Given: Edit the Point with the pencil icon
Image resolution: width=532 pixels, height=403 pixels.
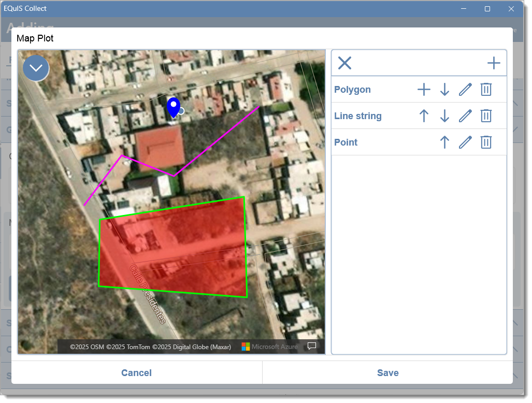Looking at the screenshot, I should pos(465,142).
